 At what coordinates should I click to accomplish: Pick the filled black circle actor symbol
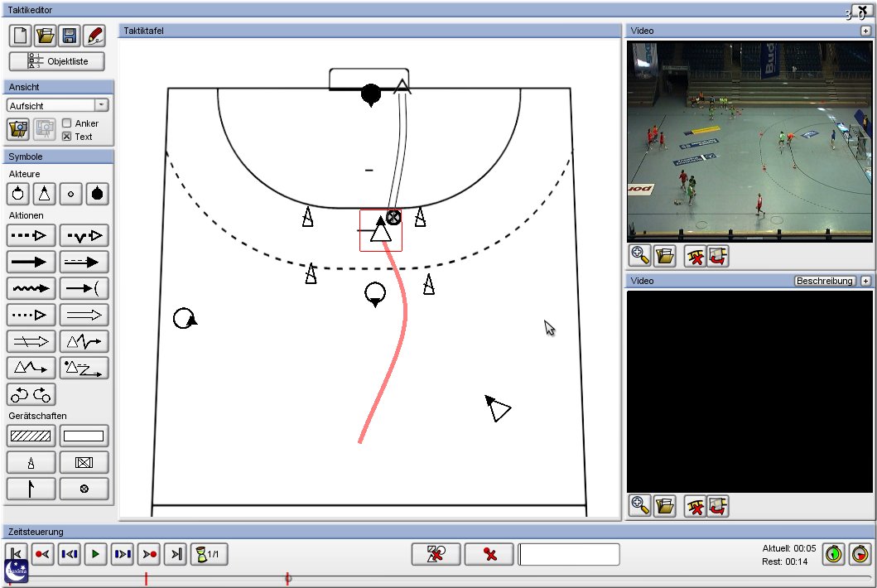pos(98,194)
